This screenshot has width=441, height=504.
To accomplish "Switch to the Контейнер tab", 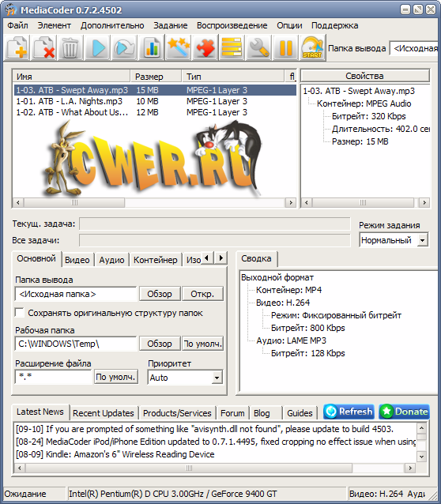I will tap(156, 260).
